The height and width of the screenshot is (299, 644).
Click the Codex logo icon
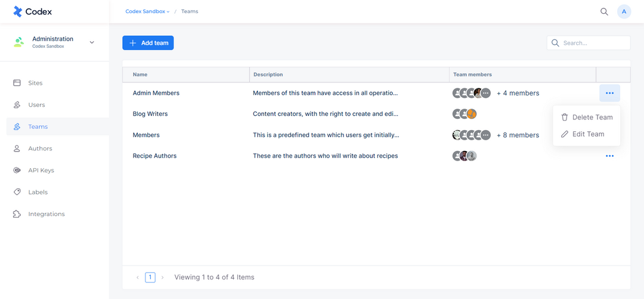tap(18, 11)
